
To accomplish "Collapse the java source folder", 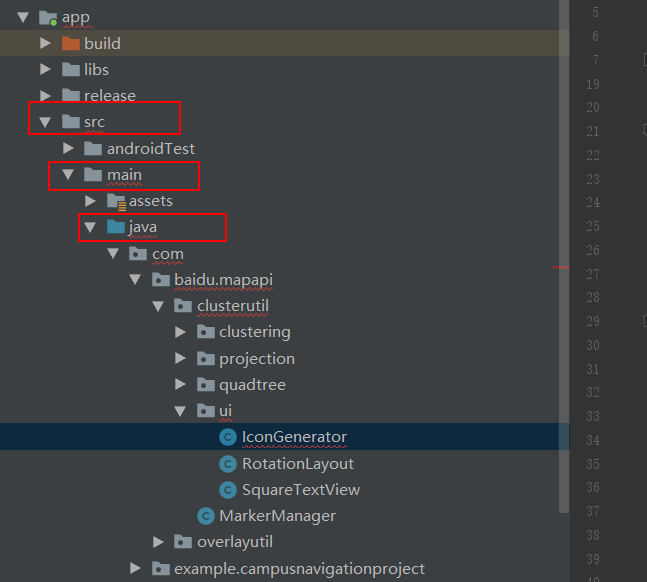I will pyautogui.click(x=90, y=227).
